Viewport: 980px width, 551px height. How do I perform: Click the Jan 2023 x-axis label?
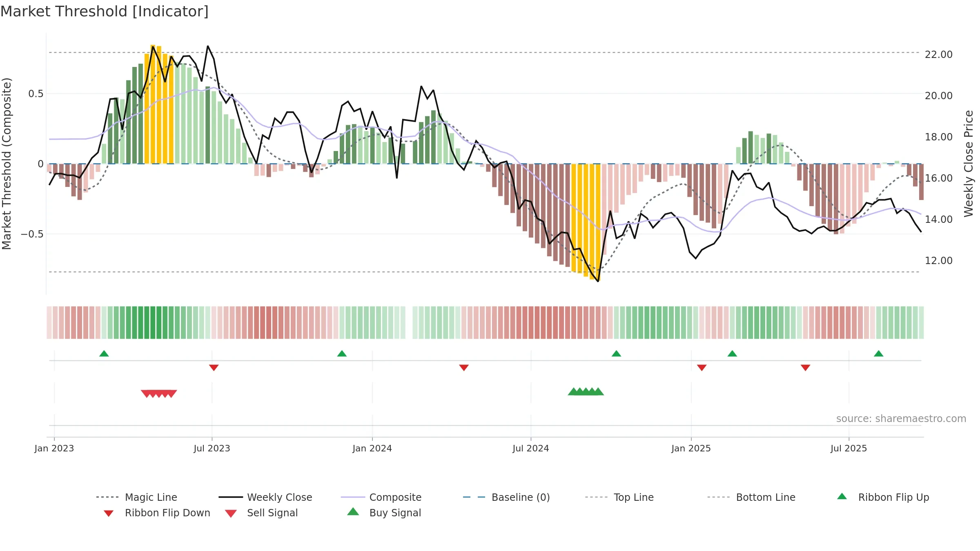click(54, 449)
